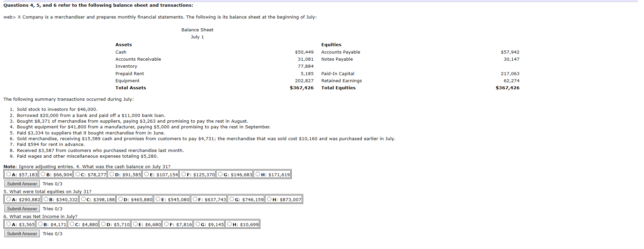Pick G: $9,145 as Net Income
Viewport: 644px width, 249px height.
(x=198, y=224)
